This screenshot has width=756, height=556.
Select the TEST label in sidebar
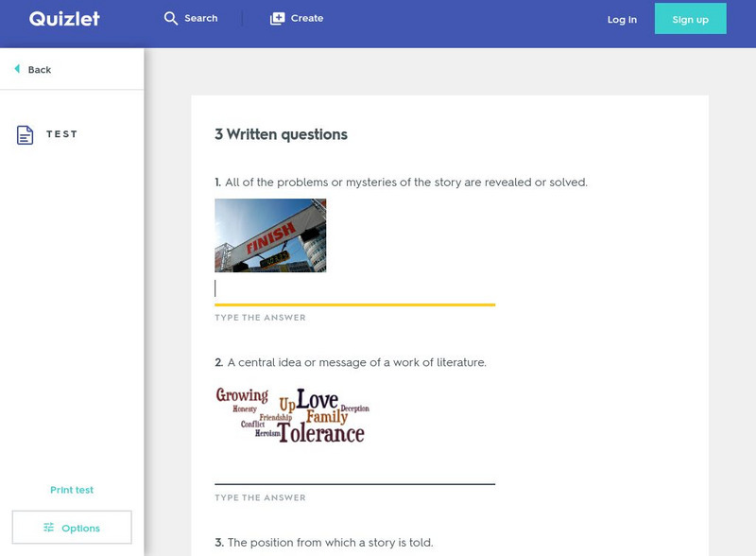[x=62, y=134]
